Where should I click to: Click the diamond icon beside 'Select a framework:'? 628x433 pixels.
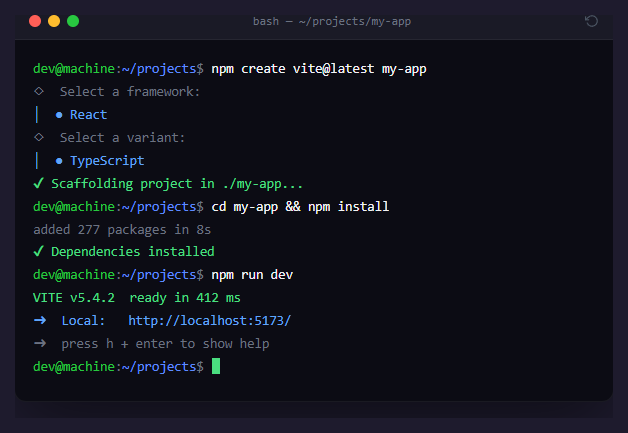click(39, 91)
